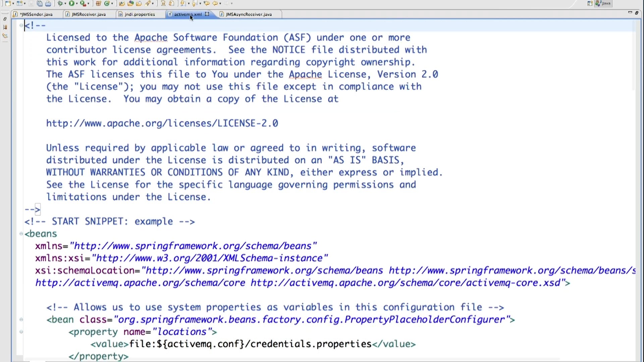
Task: Select the Java perspective button
Action: pyautogui.click(x=603, y=3)
